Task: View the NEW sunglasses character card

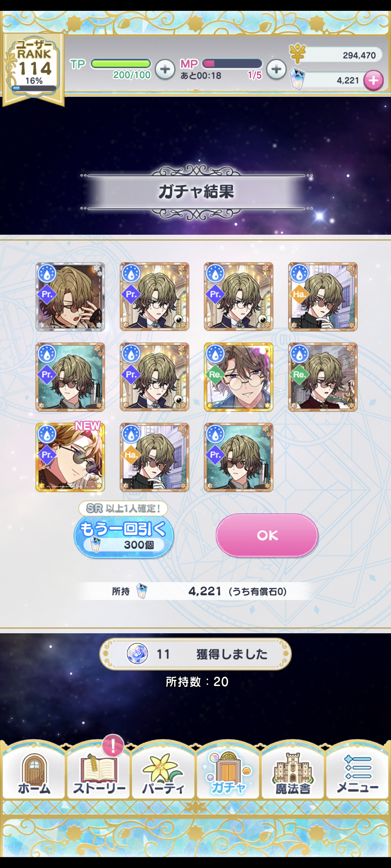Action: [x=70, y=457]
